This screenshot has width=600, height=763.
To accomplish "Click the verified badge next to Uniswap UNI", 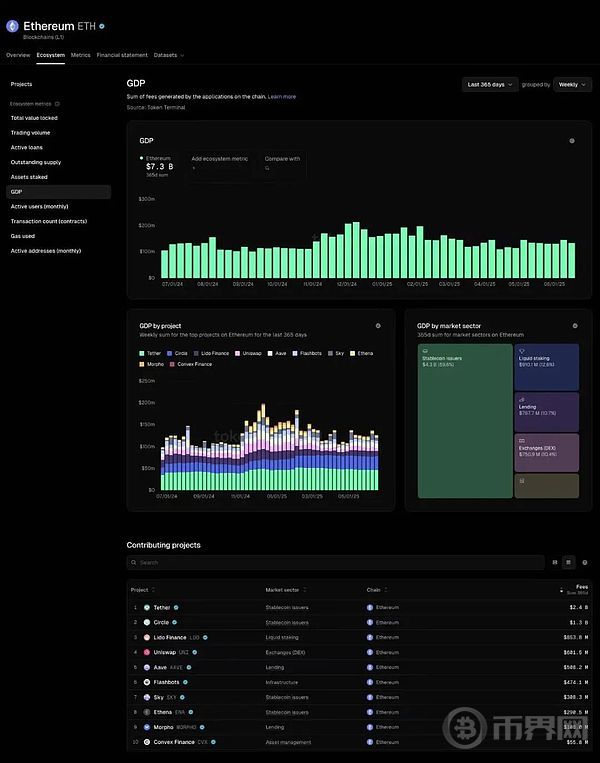I will coord(195,652).
